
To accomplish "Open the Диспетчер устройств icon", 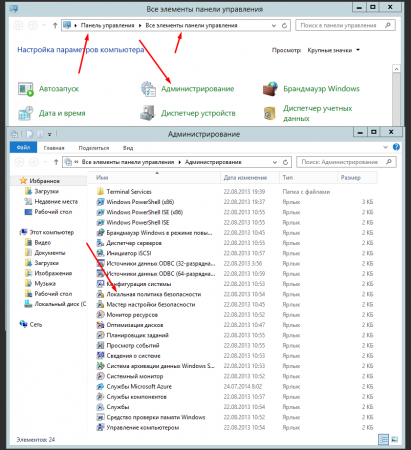I will tap(148, 113).
